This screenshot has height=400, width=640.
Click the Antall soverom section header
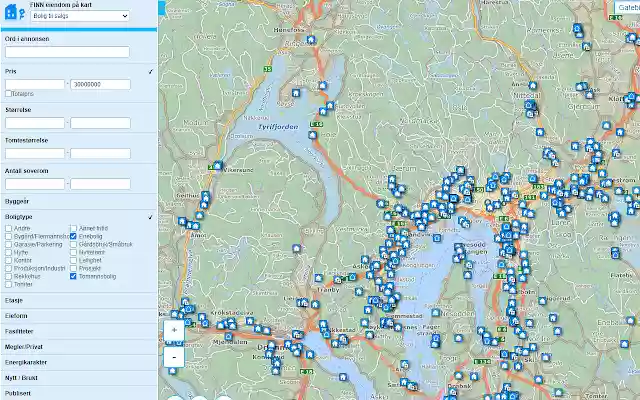27,171
